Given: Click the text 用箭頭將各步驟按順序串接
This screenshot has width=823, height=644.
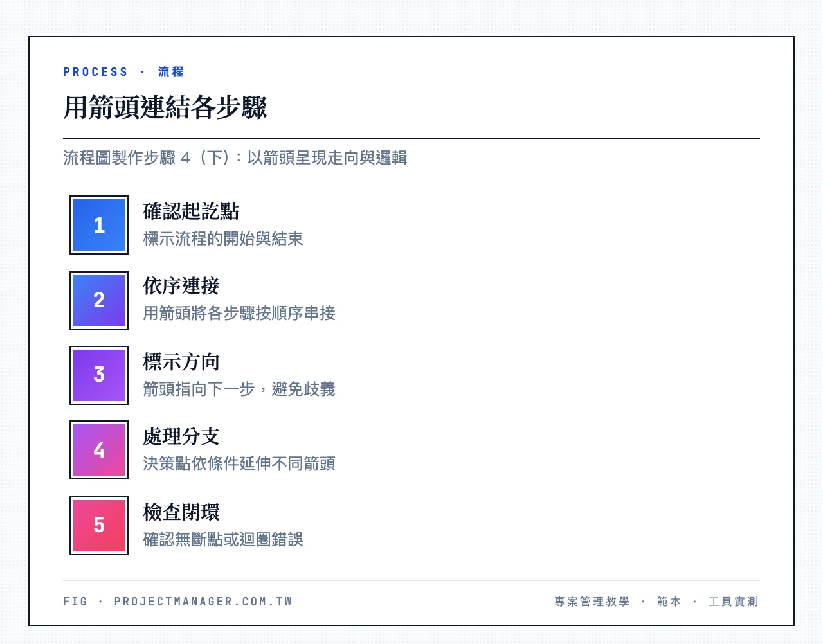Looking at the screenshot, I should [239, 313].
